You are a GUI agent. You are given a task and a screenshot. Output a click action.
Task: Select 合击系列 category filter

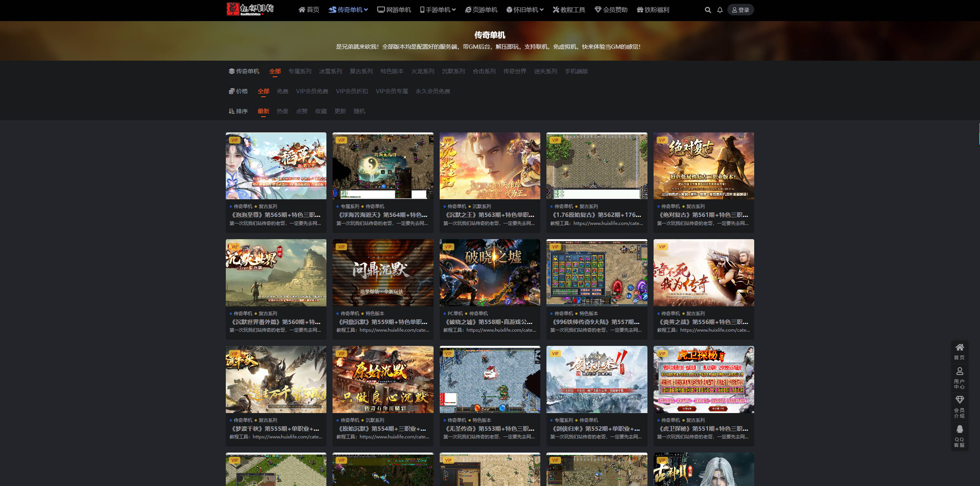coord(484,71)
